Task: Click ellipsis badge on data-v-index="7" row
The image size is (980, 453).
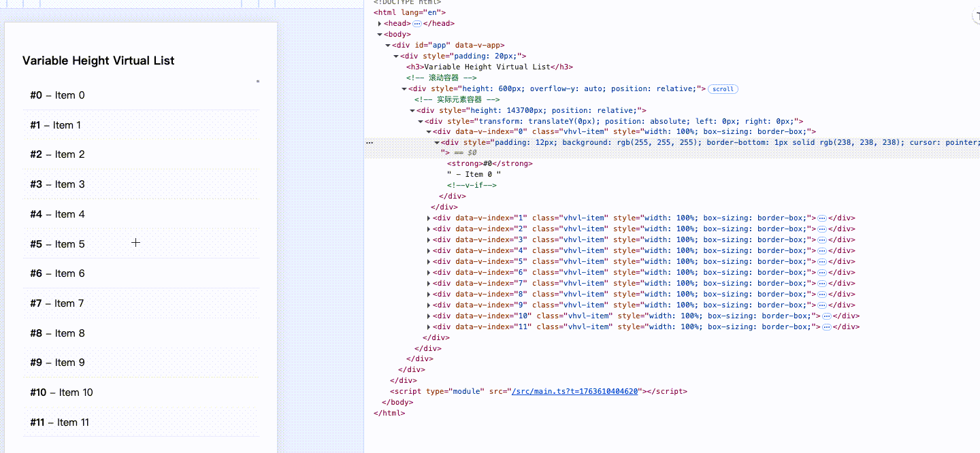Action: click(822, 284)
